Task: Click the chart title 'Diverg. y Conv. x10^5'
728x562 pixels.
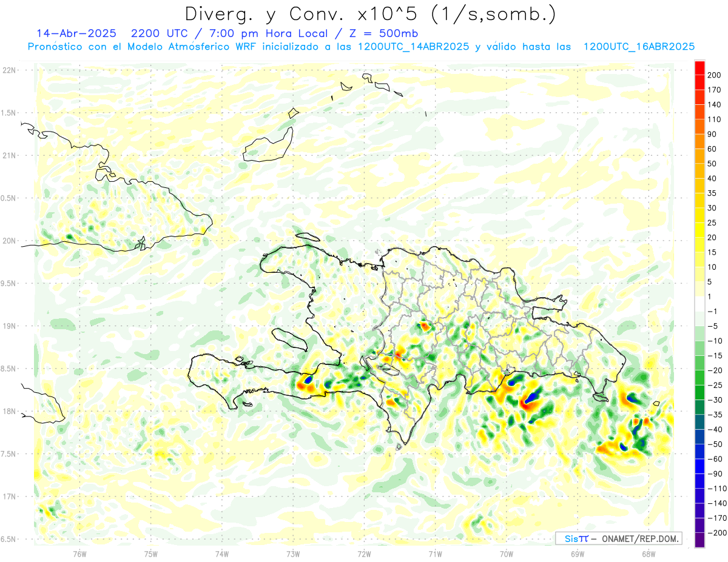Action: 306,14
